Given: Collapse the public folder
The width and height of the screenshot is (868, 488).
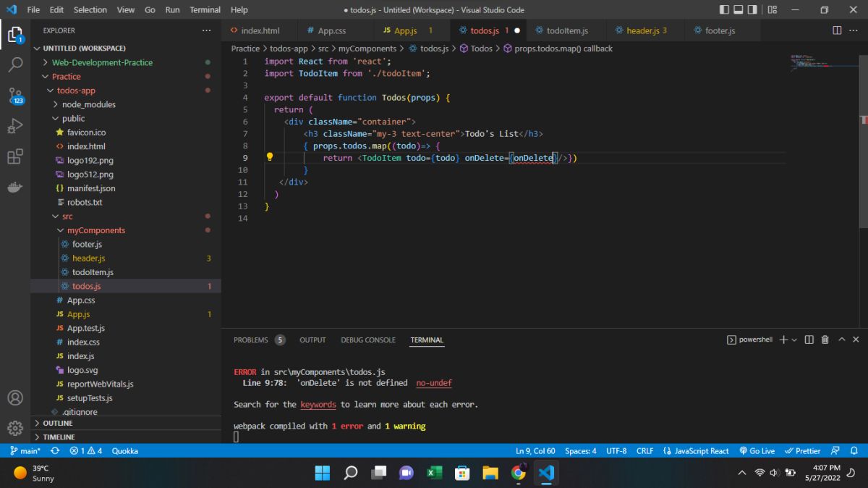Looking at the screenshot, I should pos(56,118).
